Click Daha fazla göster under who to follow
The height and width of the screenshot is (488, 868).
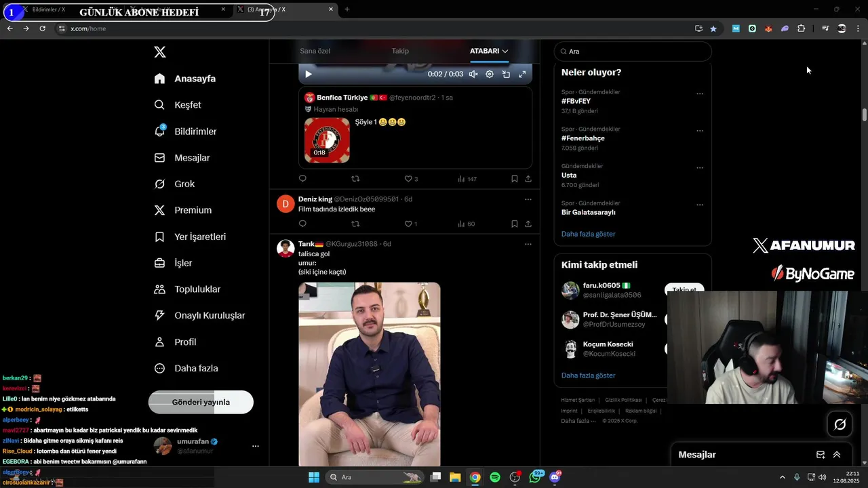pyautogui.click(x=589, y=375)
